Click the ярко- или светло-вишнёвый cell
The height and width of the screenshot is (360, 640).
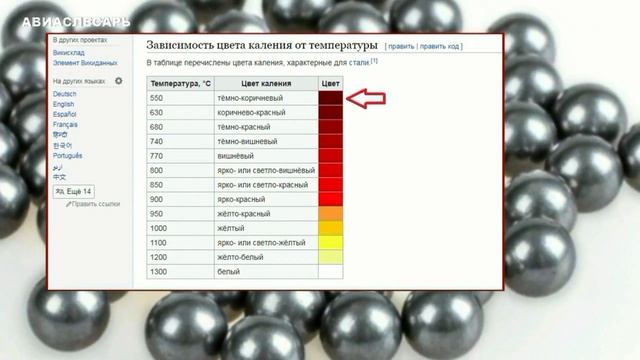(x=266, y=170)
